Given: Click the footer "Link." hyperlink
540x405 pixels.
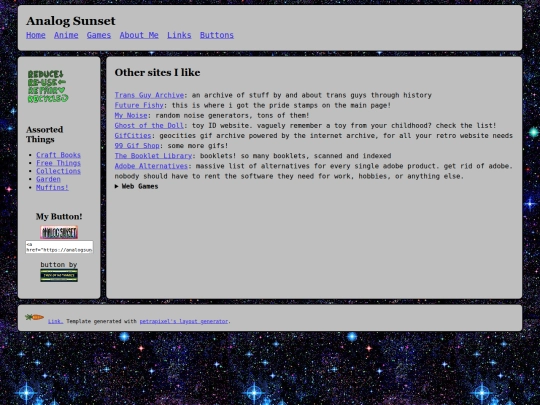Looking at the screenshot, I should tap(55, 321).
